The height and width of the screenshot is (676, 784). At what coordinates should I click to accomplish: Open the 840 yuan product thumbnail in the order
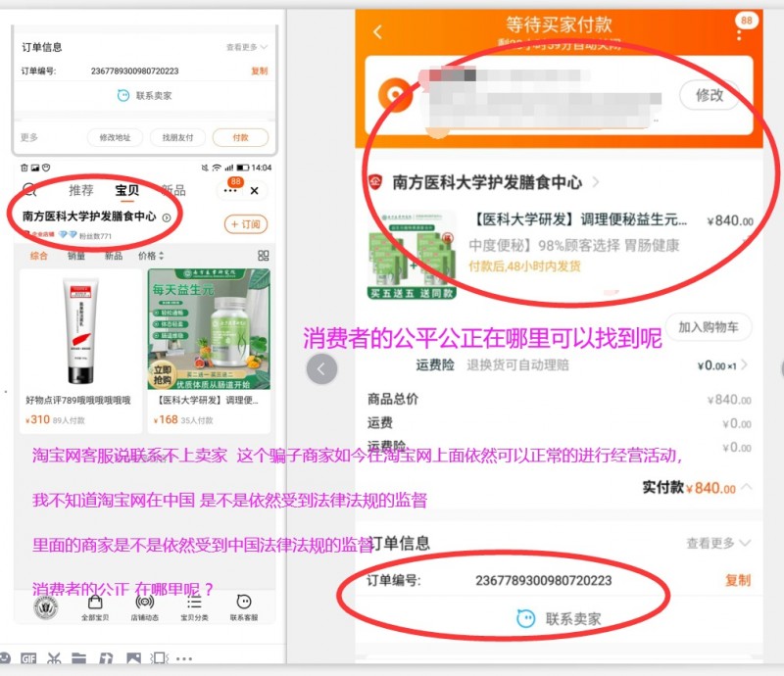point(412,255)
